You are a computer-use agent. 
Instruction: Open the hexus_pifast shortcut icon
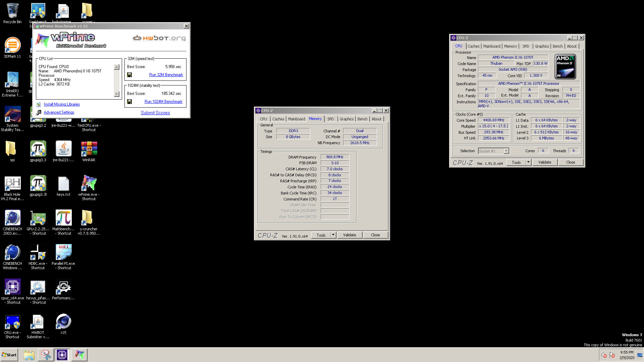coord(38,291)
